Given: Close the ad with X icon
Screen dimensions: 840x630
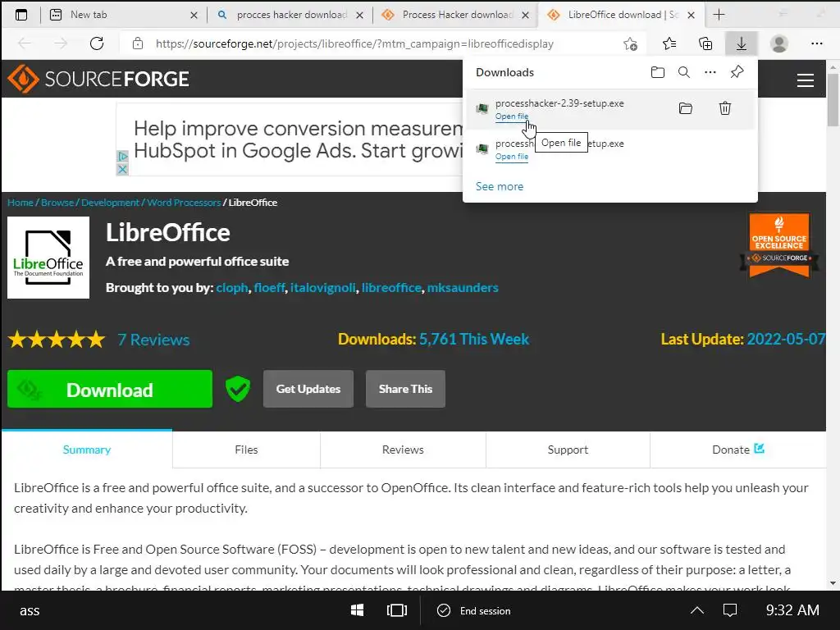Looking at the screenshot, I should click(123, 169).
